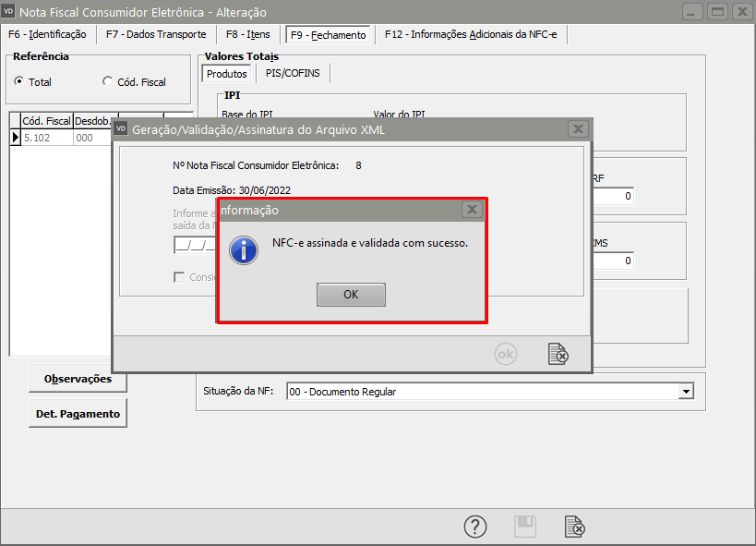This screenshot has height=546, width=756.
Task: Select the Cód. Fiscal radio button
Action: click(107, 81)
